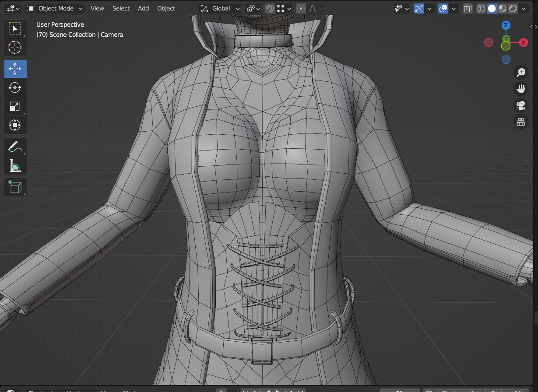538x392 pixels.
Task: Open the Add menu
Action: coord(143,8)
